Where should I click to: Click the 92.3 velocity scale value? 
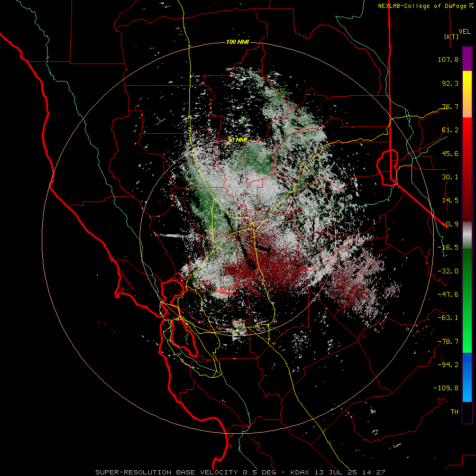[x=450, y=83]
